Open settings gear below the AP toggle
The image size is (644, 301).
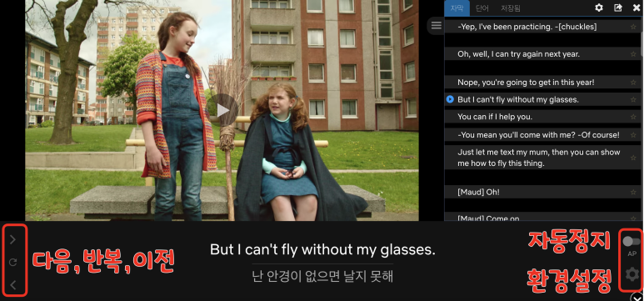[x=632, y=273]
